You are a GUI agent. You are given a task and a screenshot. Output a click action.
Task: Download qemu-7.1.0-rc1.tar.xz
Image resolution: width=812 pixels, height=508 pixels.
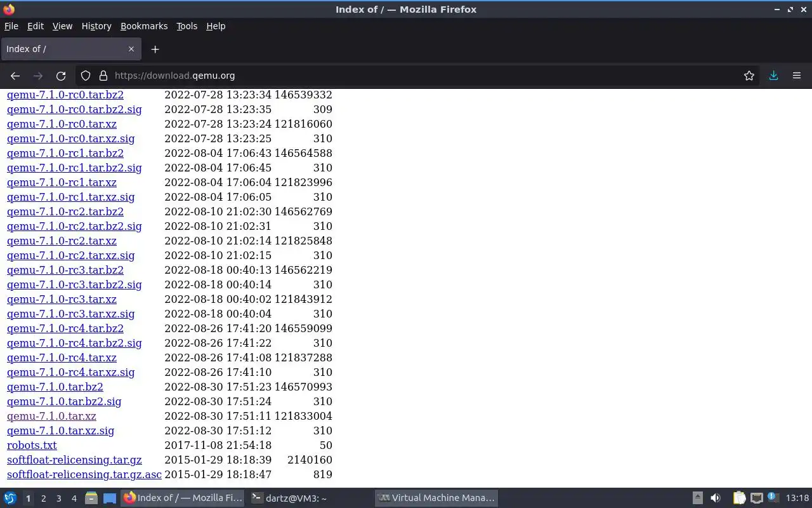tap(62, 182)
